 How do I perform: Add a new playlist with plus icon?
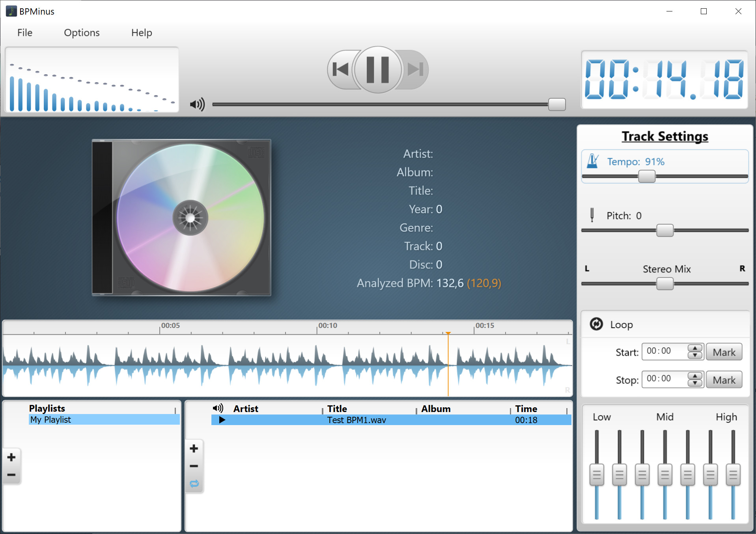pos(11,457)
